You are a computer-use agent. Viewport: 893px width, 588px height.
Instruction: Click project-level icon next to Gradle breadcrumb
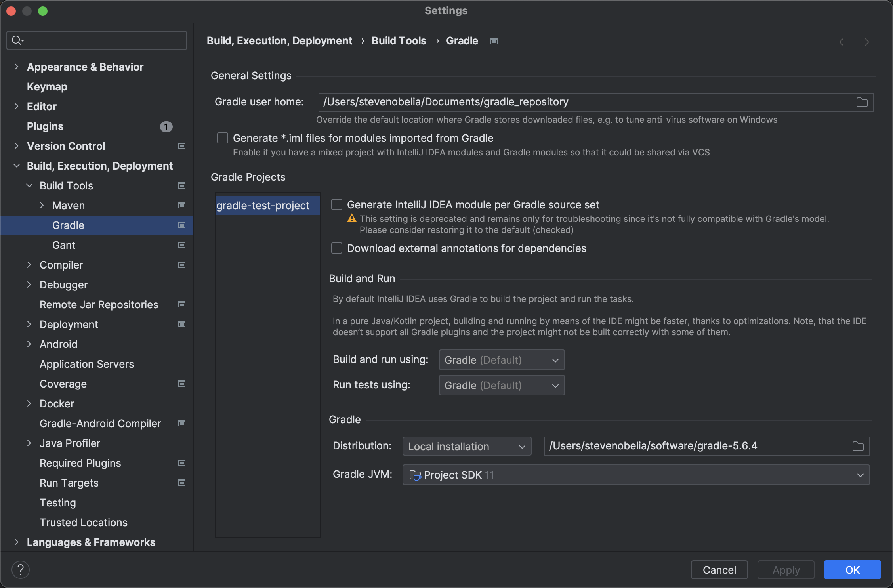[x=494, y=41]
